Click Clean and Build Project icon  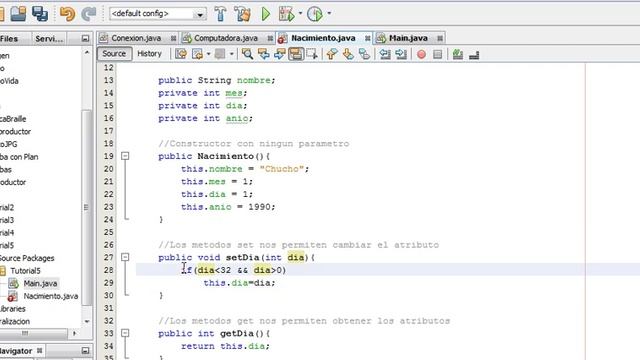(242, 14)
